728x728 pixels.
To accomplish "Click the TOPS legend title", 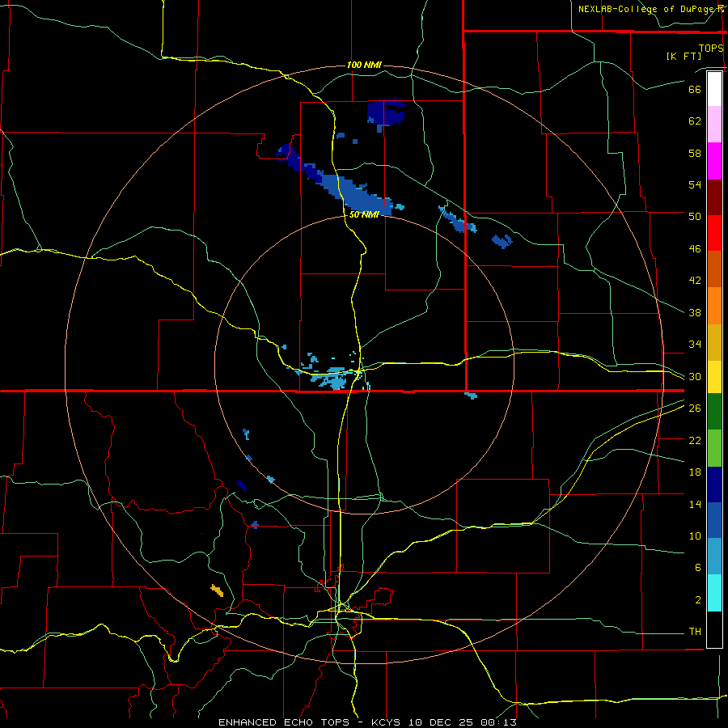I will [711, 49].
